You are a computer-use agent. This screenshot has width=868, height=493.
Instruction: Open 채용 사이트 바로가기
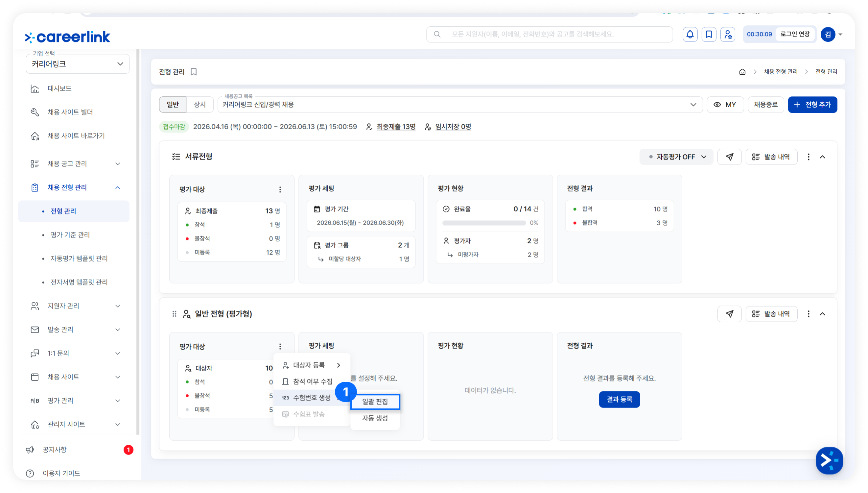pyautogui.click(x=74, y=136)
